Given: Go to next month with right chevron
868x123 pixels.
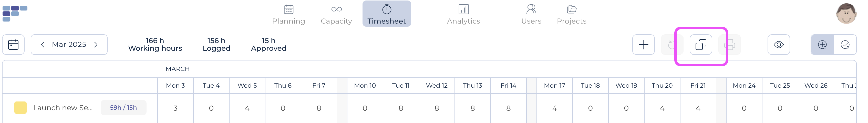Looking at the screenshot, I should [x=96, y=45].
